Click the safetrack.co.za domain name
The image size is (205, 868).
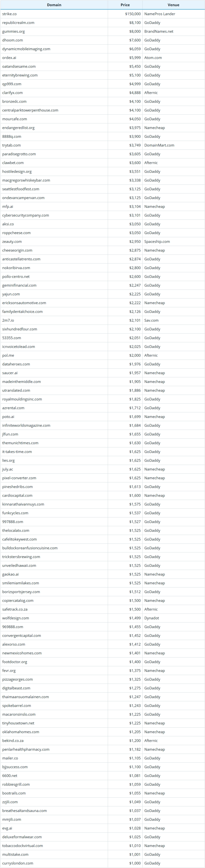click(15, 610)
